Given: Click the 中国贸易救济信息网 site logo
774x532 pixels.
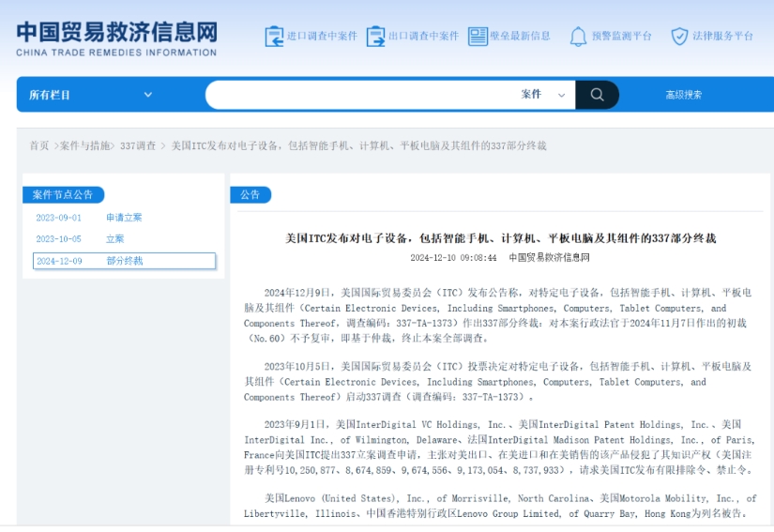Looking at the screenshot, I should (x=116, y=38).
